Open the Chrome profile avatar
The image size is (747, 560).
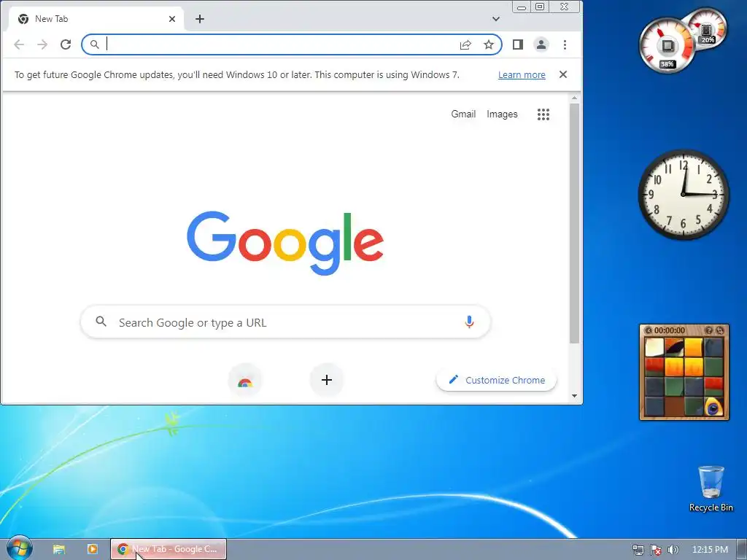pos(541,44)
